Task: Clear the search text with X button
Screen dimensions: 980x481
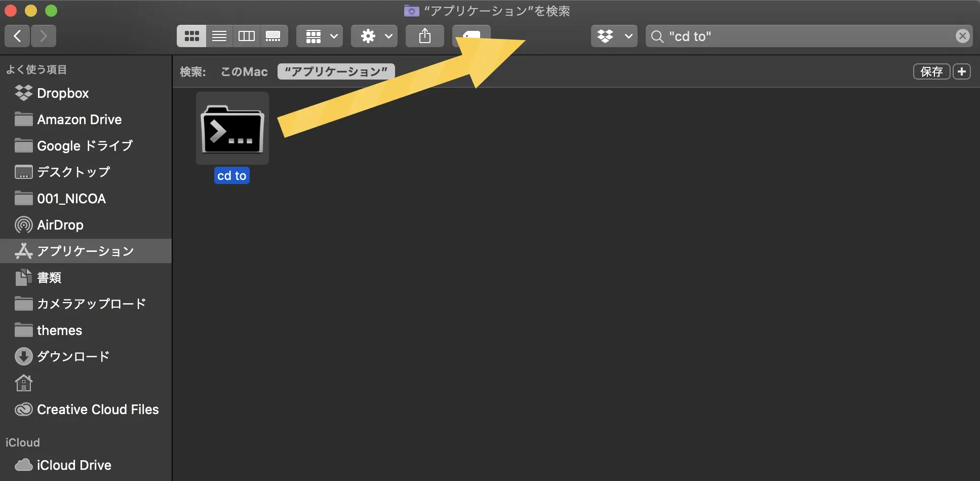Action: click(x=962, y=36)
